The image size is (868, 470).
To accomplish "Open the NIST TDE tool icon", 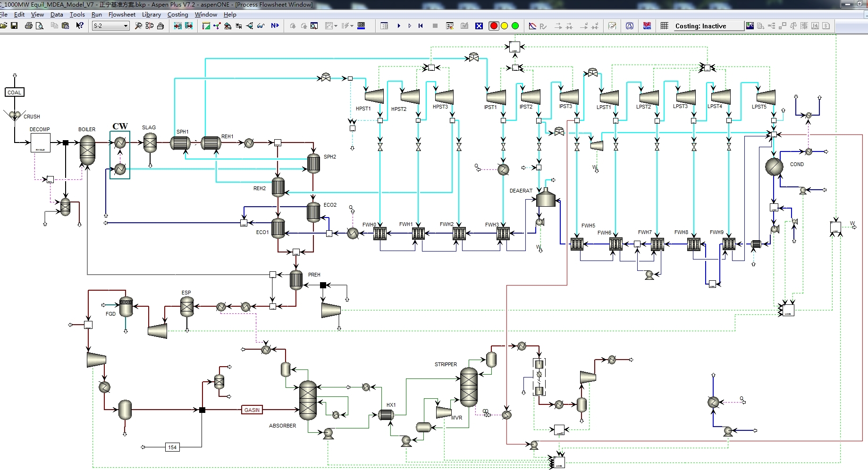I will [647, 26].
